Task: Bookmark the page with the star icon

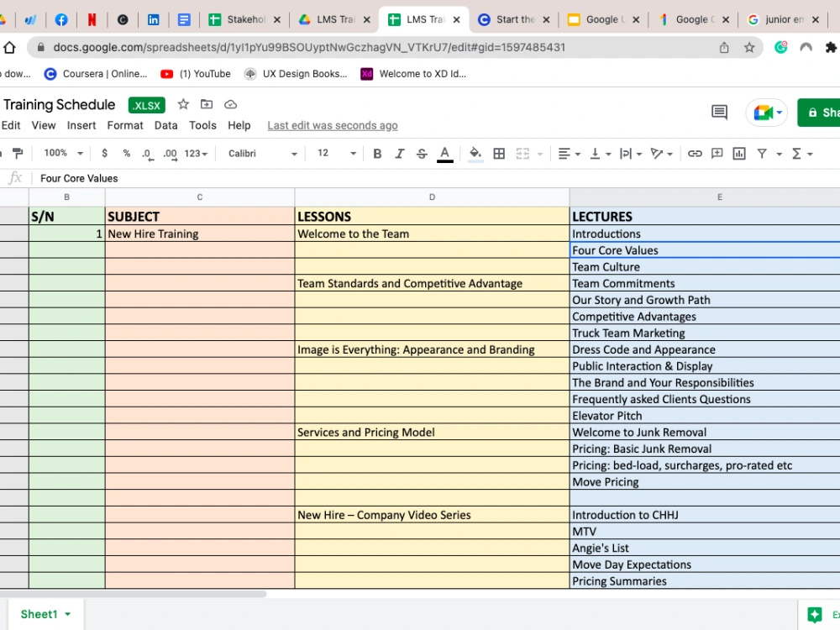Action: (749, 48)
